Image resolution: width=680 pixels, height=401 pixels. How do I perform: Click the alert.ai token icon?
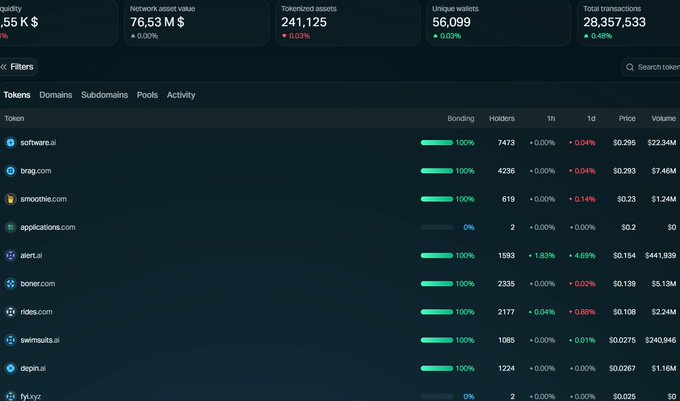click(10, 255)
